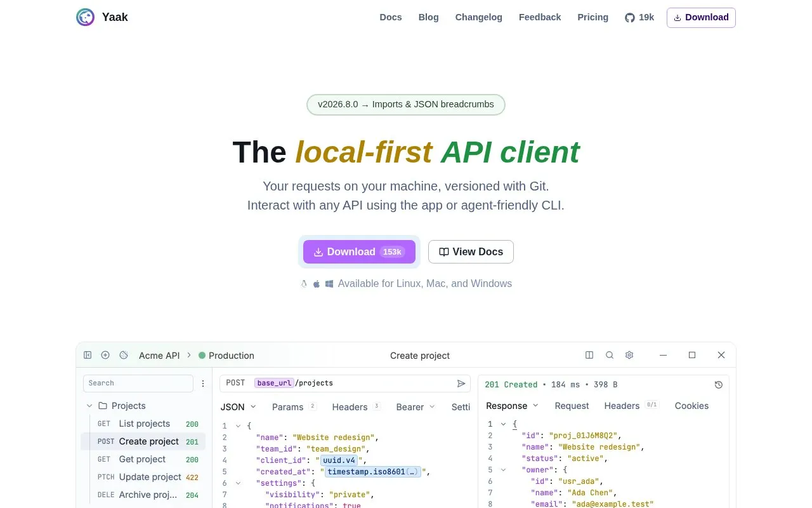Open the Request tab in the response pane
The height and width of the screenshot is (508, 812).
coord(572,406)
